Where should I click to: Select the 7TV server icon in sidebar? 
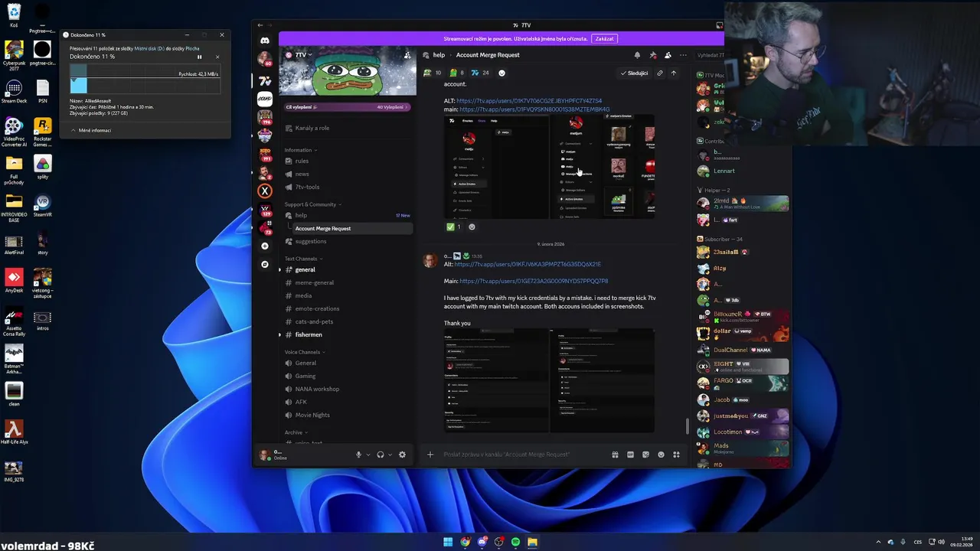pos(265,80)
